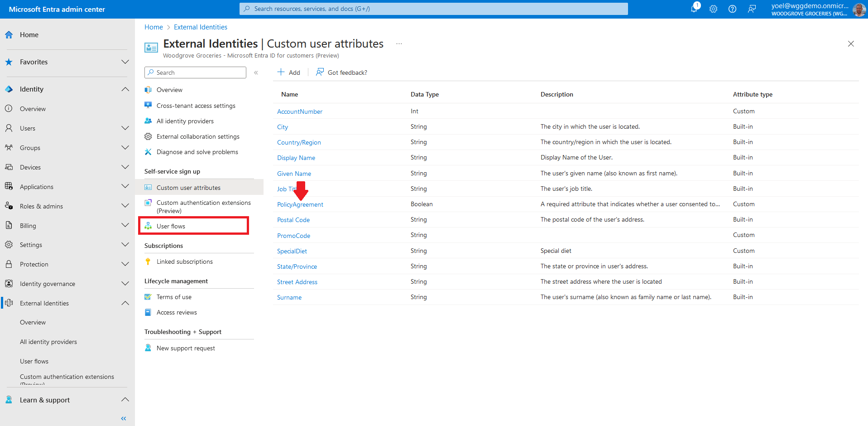Expand the Favorites section
Screen dimensions: 868x426
tap(125, 62)
